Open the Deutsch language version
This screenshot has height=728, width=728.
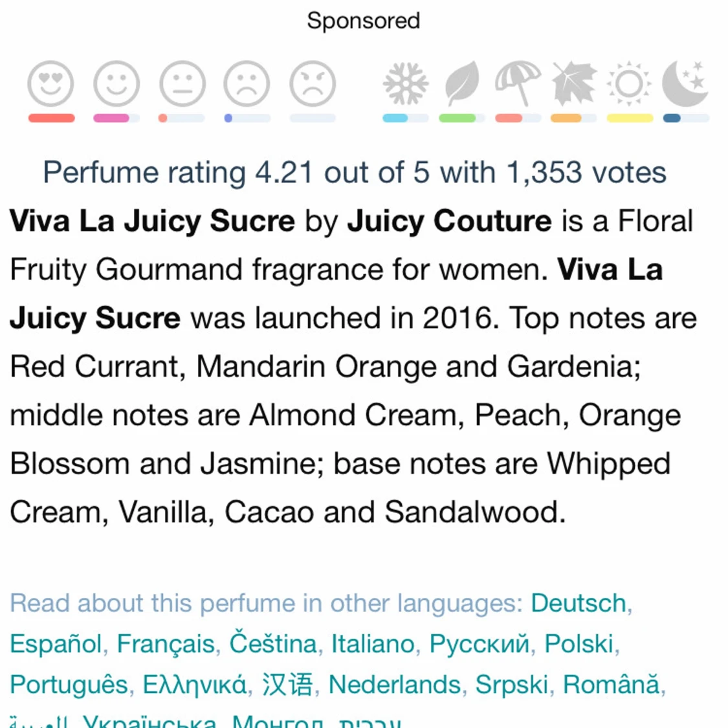(579, 603)
